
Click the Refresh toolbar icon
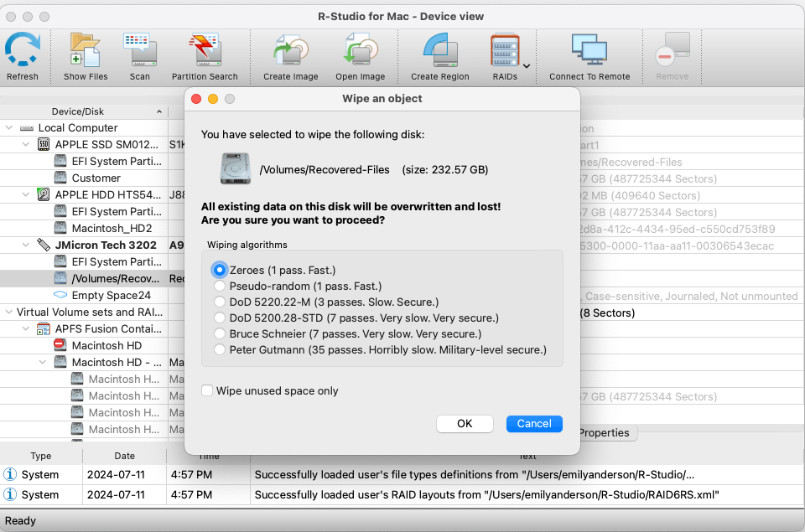coord(23,49)
